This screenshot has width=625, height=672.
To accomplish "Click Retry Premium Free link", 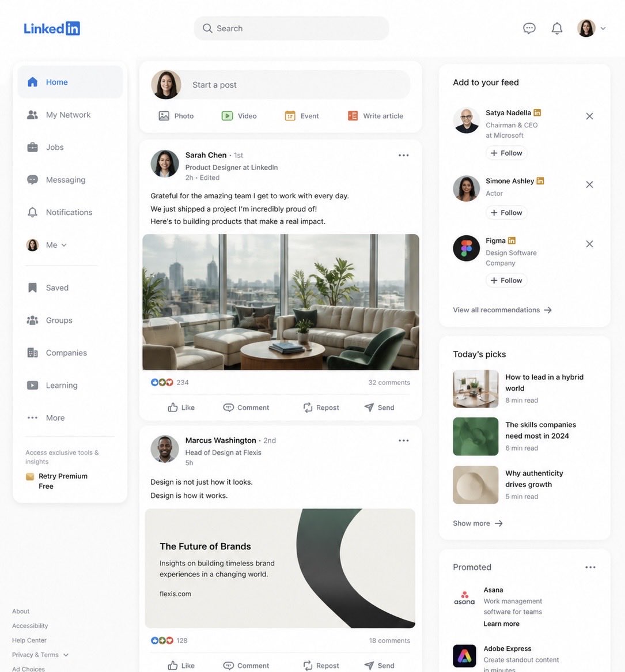I will tap(63, 481).
